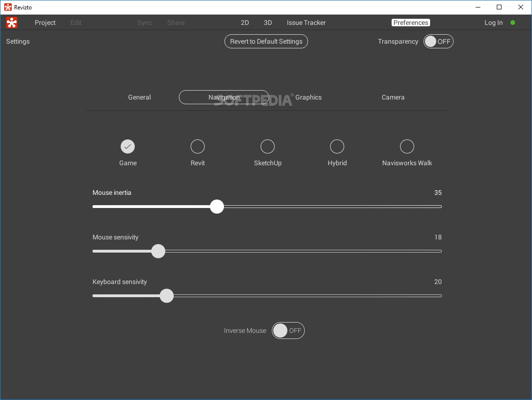
Task: Click Log In
Action: click(493, 23)
